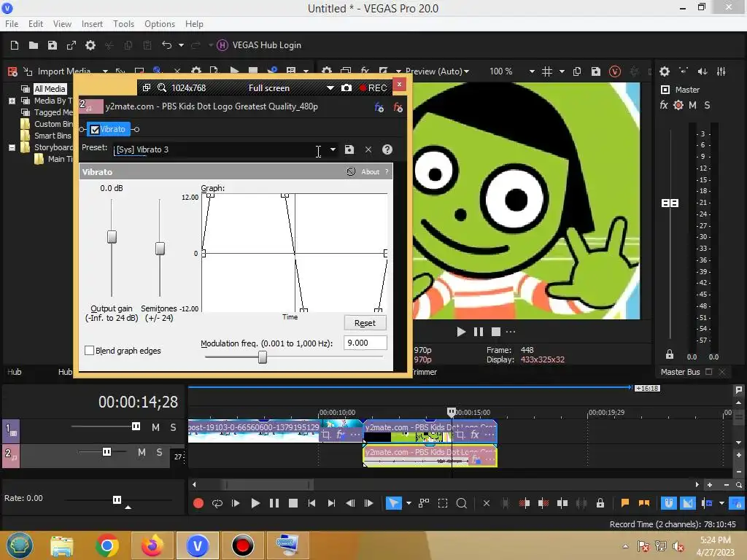The image size is (747, 560).
Task: Open the Normal Edit tool dropdown arrow
Action: click(409, 503)
